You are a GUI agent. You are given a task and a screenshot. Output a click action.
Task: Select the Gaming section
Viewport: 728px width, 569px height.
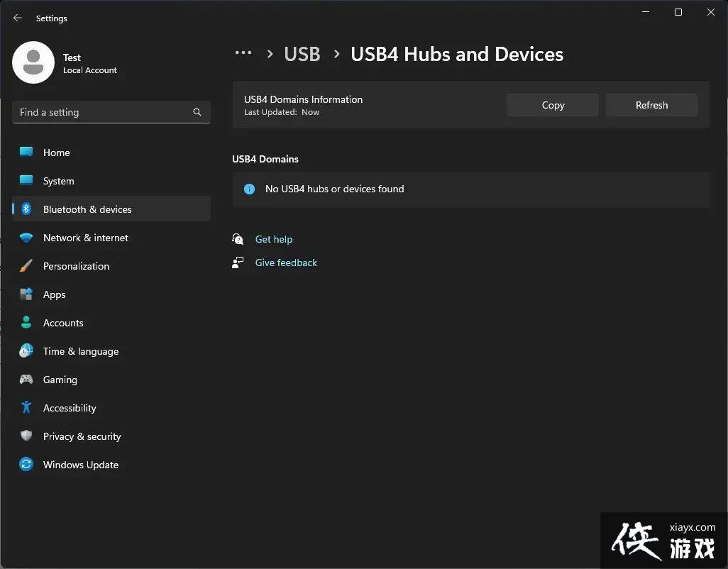click(60, 380)
